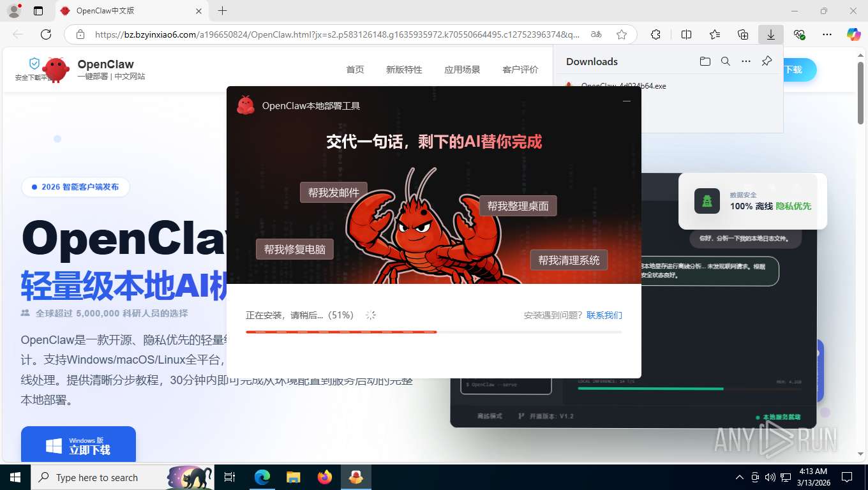Open the notification center icon

pos(847,477)
